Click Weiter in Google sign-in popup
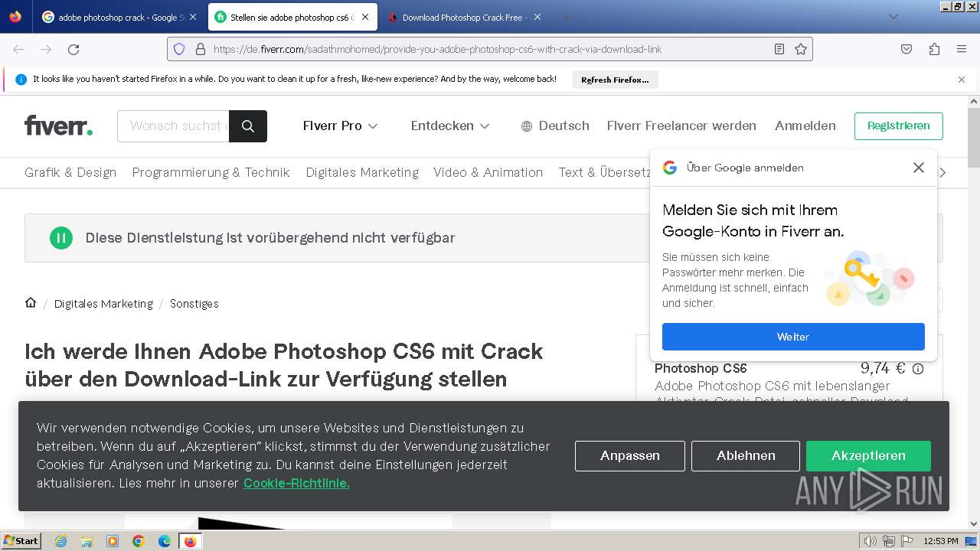This screenshot has width=980, height=551. 793,337
